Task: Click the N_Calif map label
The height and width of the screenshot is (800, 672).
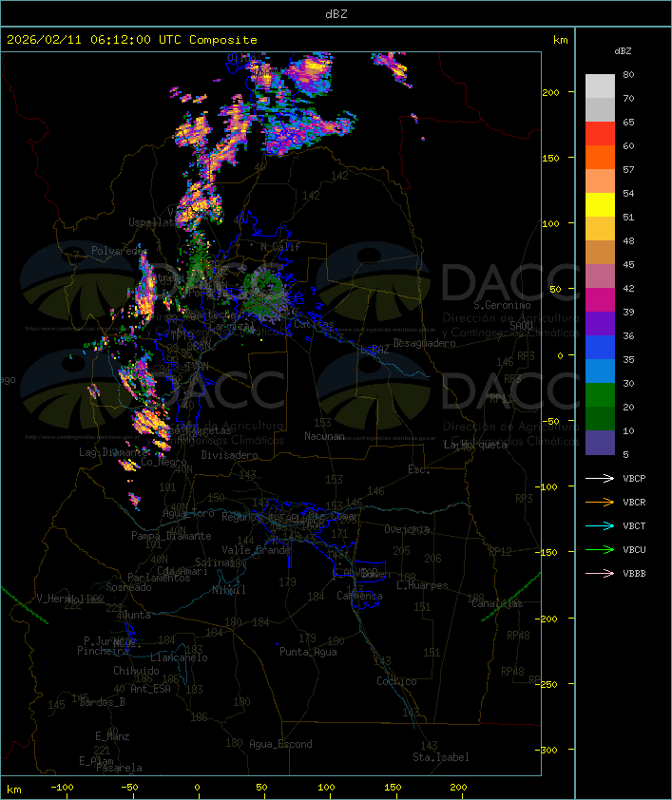Action: [x=280, y=247]
